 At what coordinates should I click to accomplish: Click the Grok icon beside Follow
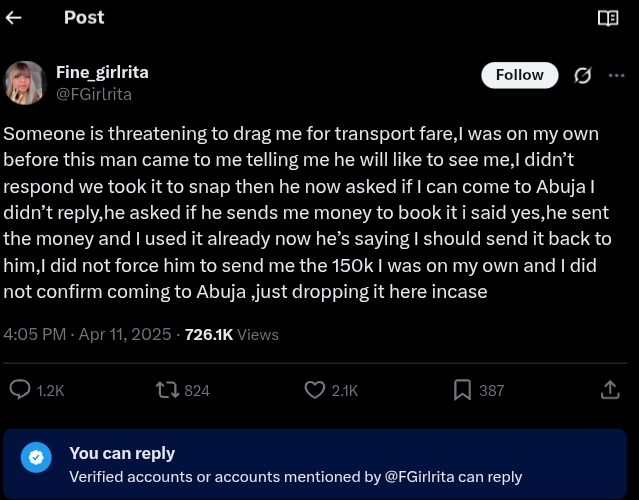tap(583, 76)
